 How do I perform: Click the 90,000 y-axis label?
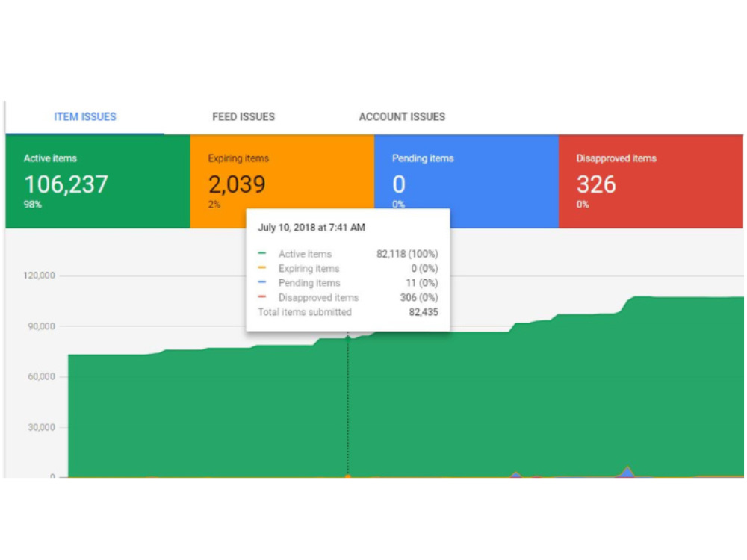41,326
